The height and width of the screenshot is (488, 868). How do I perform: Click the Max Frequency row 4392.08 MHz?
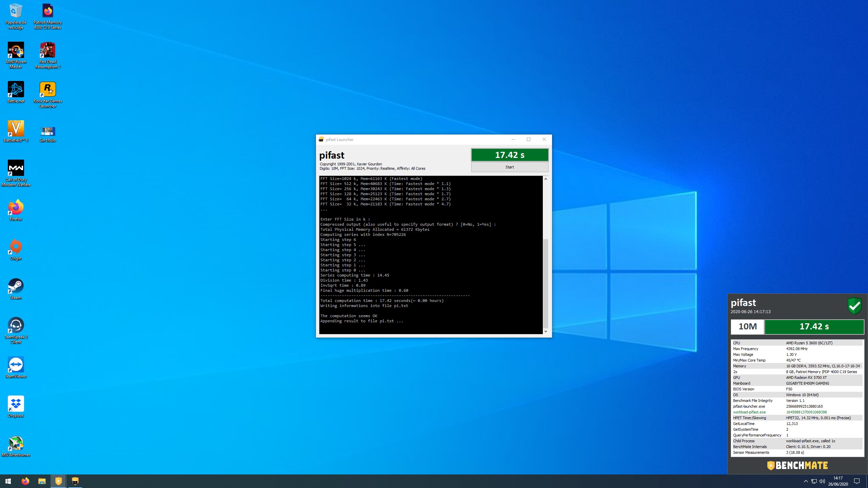pyautogui.click(x=797, y=349)
